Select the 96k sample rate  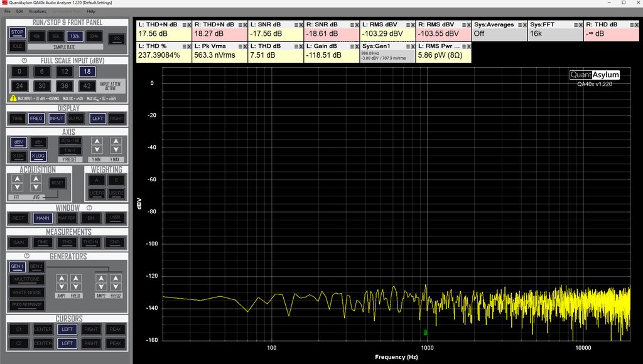(56, 36)
